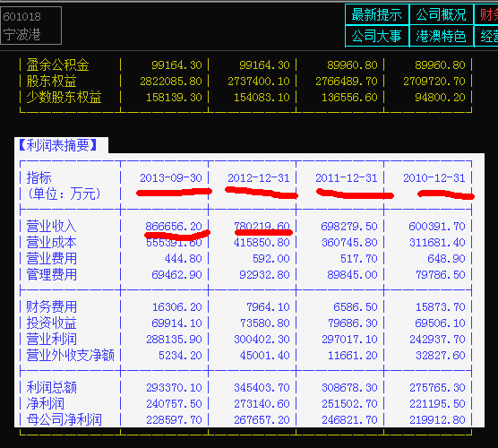Click the 营业利润 row label
The width and height of the screenshot is (498, 448).
click(x=51, y=340)
